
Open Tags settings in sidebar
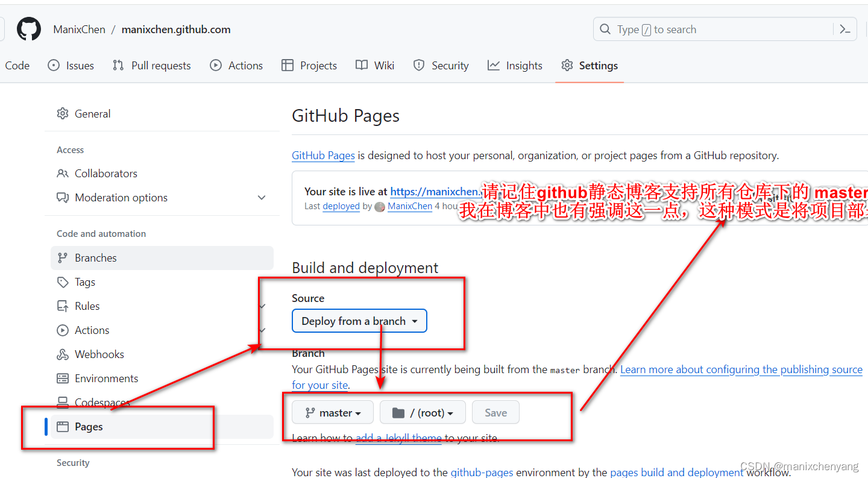pyautogui.click(x=162, y=282)
